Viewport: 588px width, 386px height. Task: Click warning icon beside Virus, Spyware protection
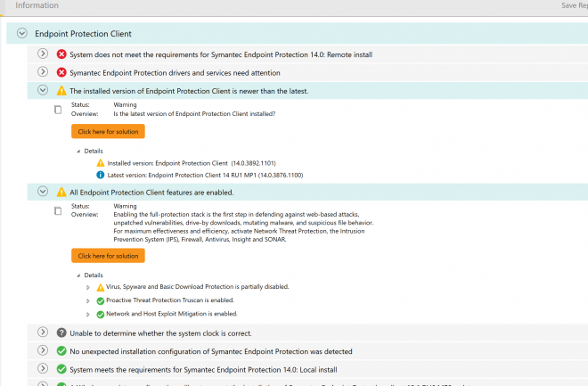[x=101, y=287]
